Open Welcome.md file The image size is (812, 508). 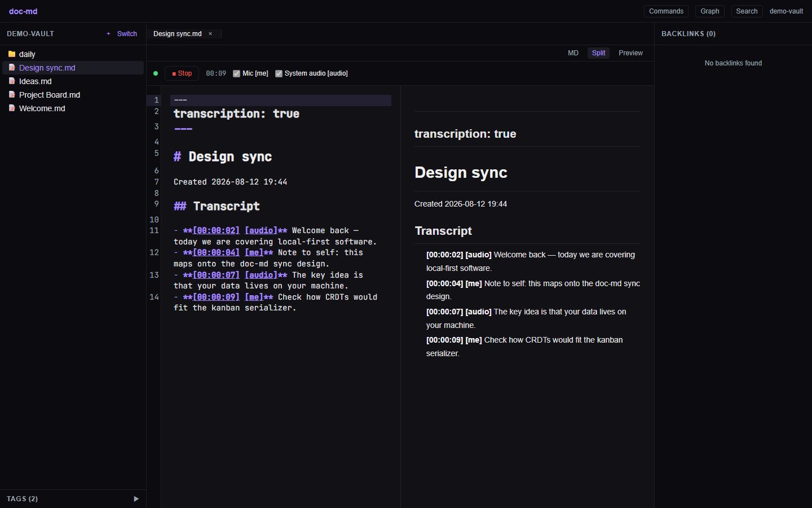coord(73,108)
